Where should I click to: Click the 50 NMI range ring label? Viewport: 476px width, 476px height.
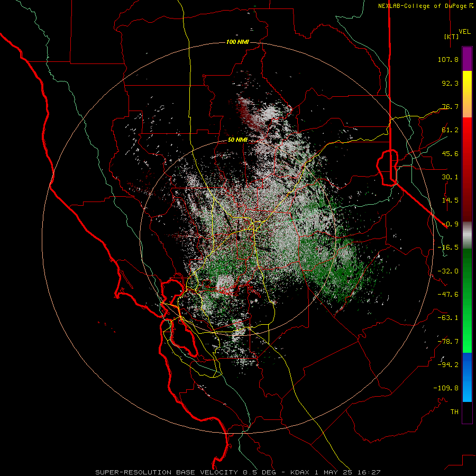click(237, 140)
